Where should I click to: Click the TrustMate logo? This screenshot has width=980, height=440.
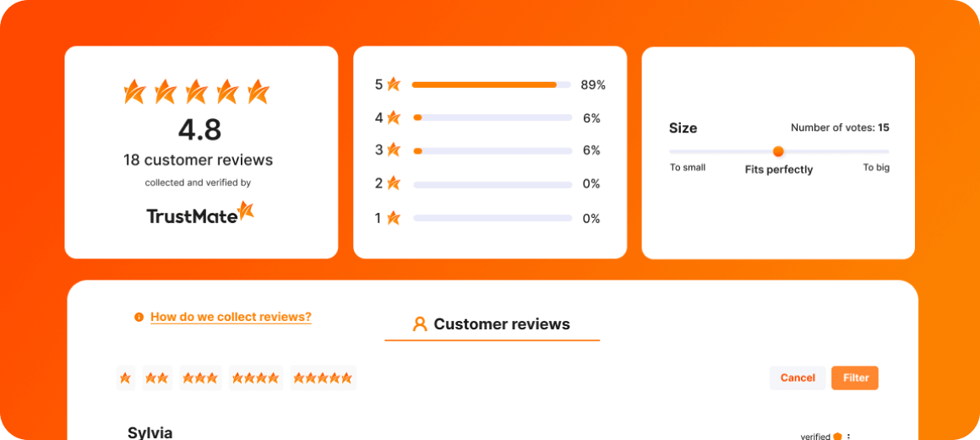tap(200, 213)
